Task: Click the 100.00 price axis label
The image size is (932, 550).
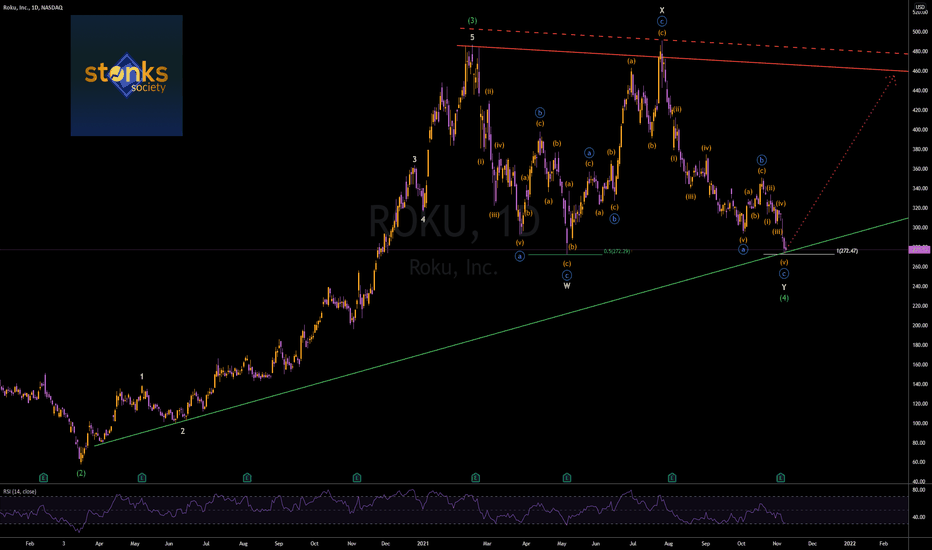Action: [920, 423]
